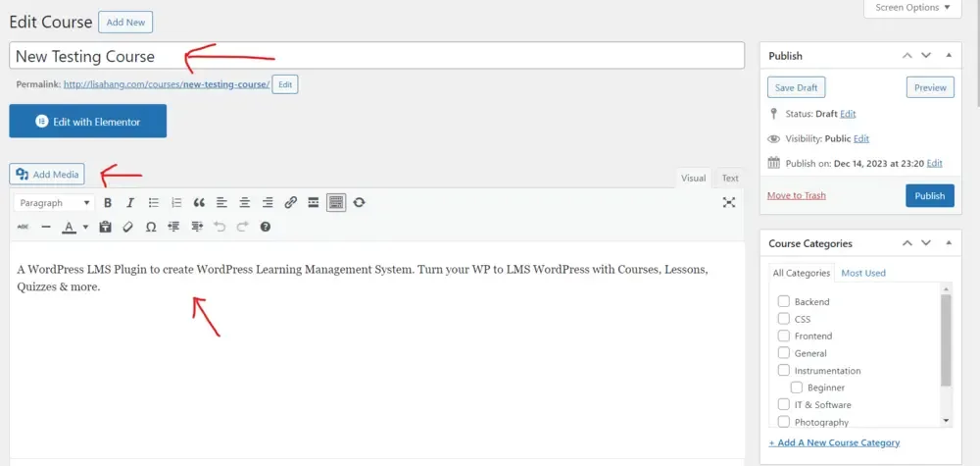Redo the last edit
The image size is (980, 466).
(x=242, y=227)
